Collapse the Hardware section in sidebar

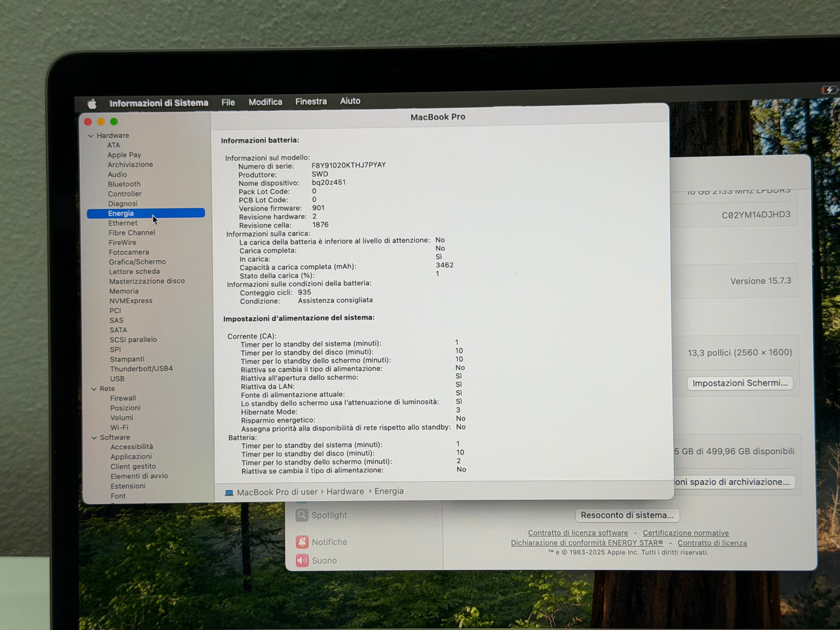(91, 135)
